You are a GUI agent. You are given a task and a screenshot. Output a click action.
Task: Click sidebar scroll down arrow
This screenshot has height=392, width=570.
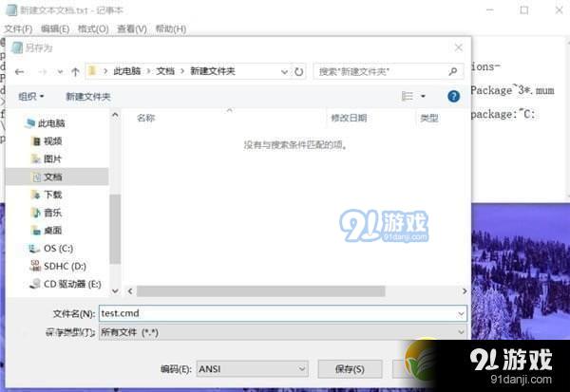click(115, 290)
